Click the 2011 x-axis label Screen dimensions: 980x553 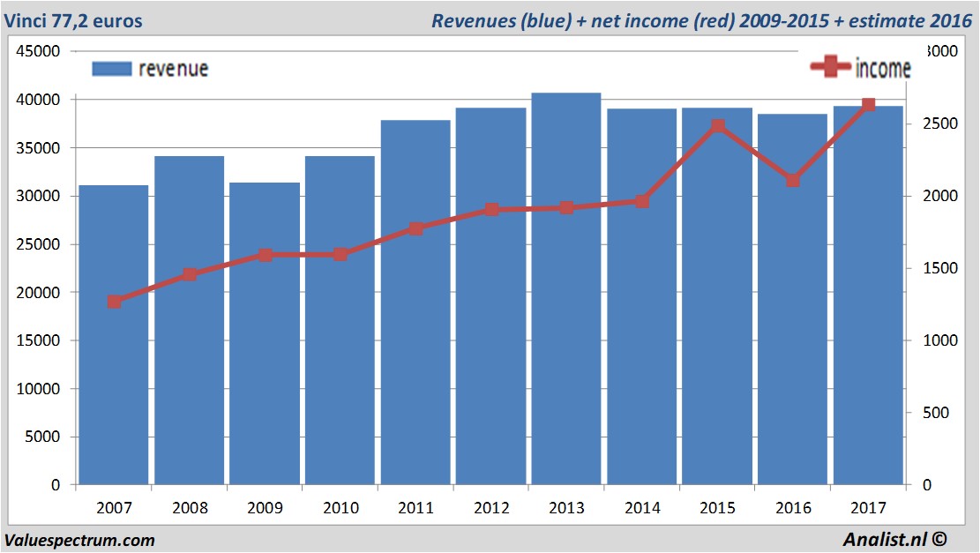click(416, 507)
